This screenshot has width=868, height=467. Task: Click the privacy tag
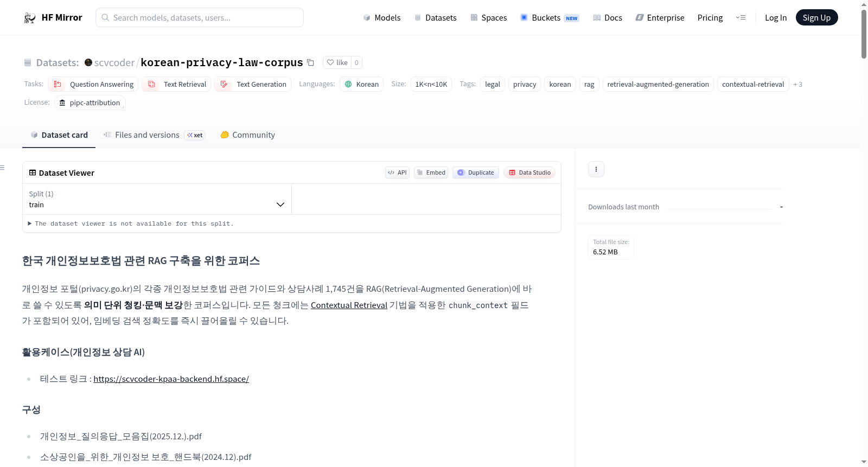pos(525,84)
